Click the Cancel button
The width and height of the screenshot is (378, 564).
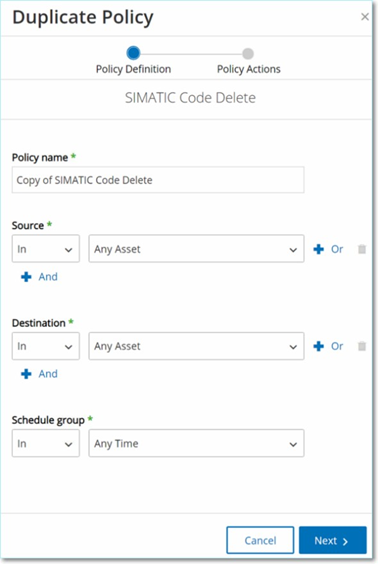pyautogui.click(x=260, y=540)
